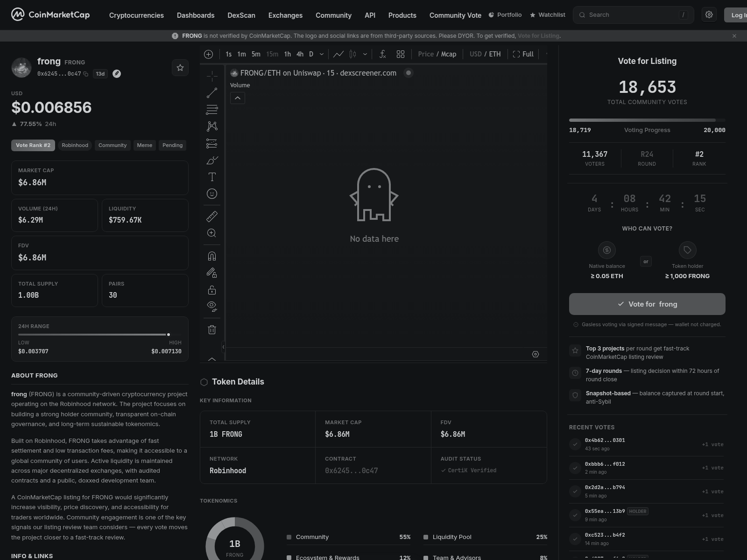
Task: Select the 1s timeframe
Action: tap(229, 54)
